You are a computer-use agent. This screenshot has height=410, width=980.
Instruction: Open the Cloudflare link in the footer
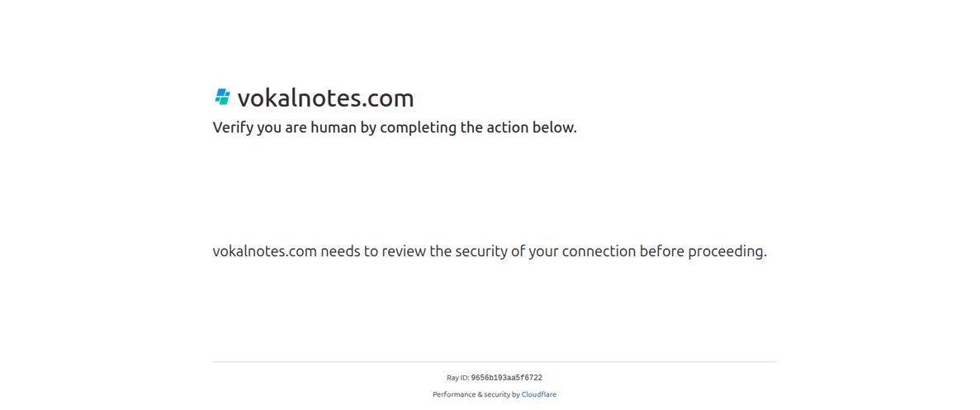539,395
